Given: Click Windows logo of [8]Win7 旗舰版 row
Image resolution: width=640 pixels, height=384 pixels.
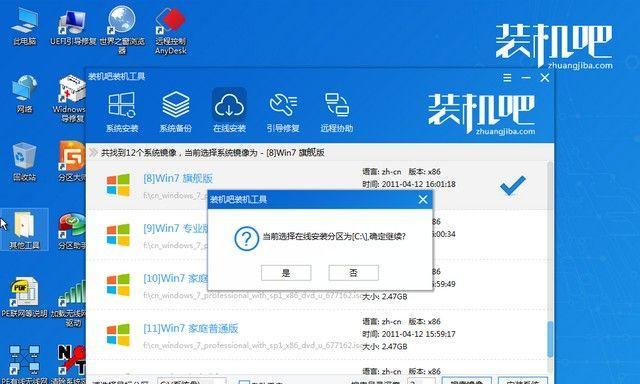Looking at the screenshot, I should [118, 185].
